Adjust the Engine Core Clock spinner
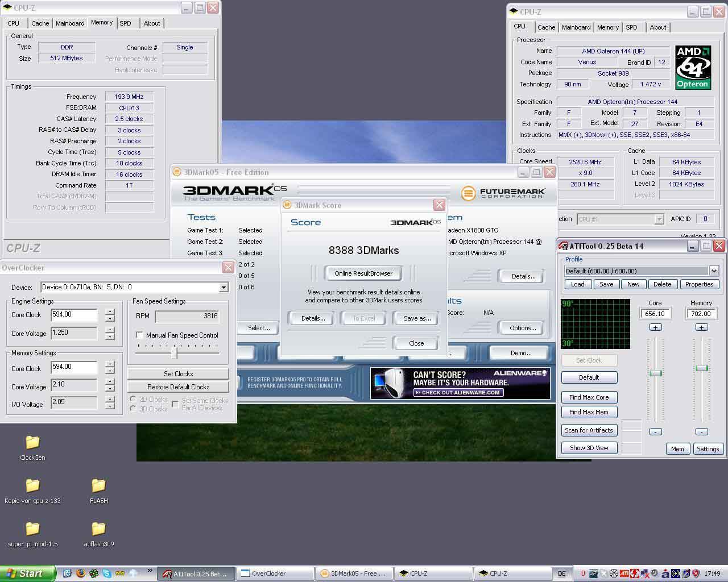The image size is (728, 582). pos(110,315)
